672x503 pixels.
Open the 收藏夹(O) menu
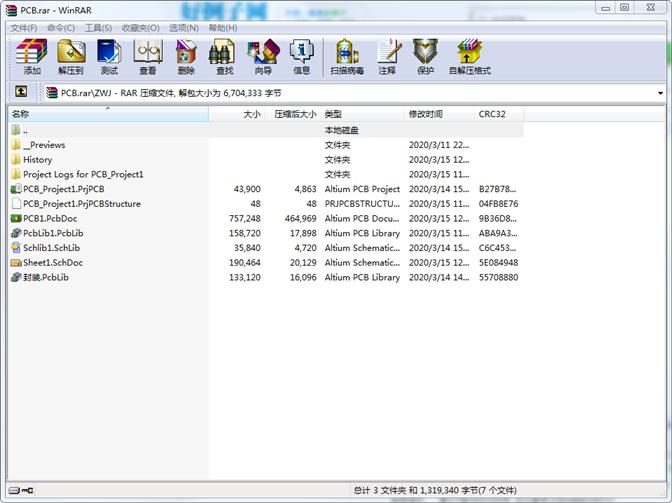click(141, 28)
